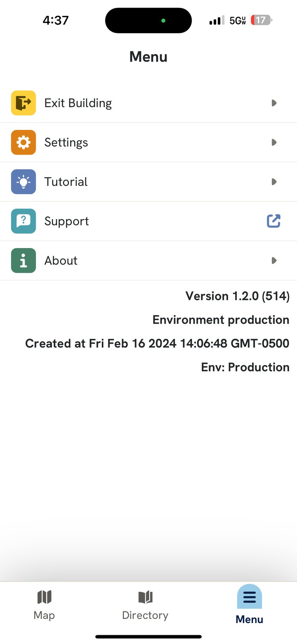The image size is (297, 644).
Task: Tap the green About info icon
Action: coord(23,260)
